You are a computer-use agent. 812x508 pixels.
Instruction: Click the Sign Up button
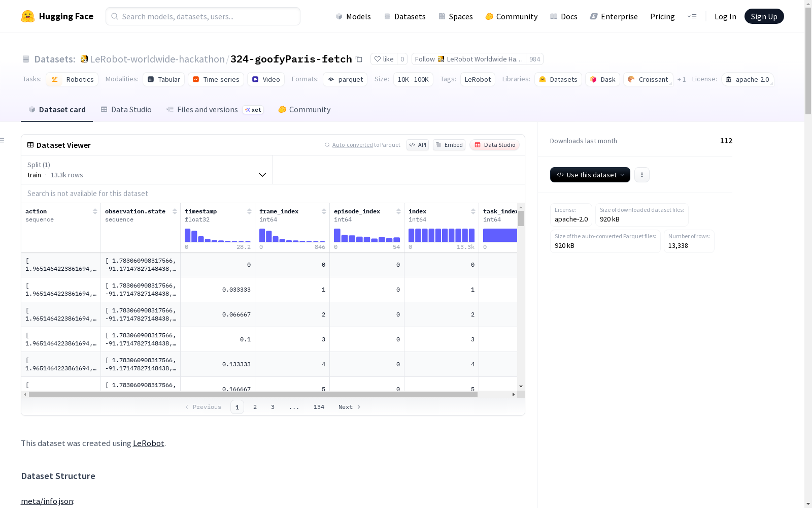[x=764, y=16]
